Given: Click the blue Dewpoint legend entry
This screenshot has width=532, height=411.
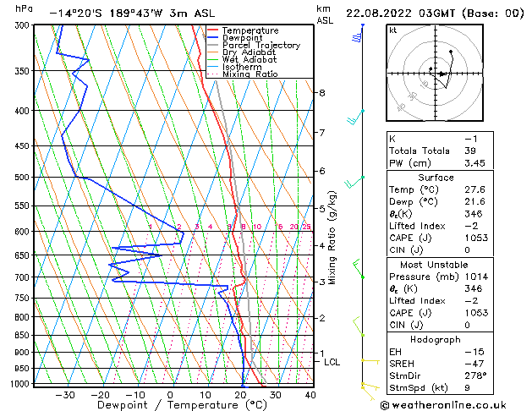Looking at the screenshot, I should tap(235, 38).
